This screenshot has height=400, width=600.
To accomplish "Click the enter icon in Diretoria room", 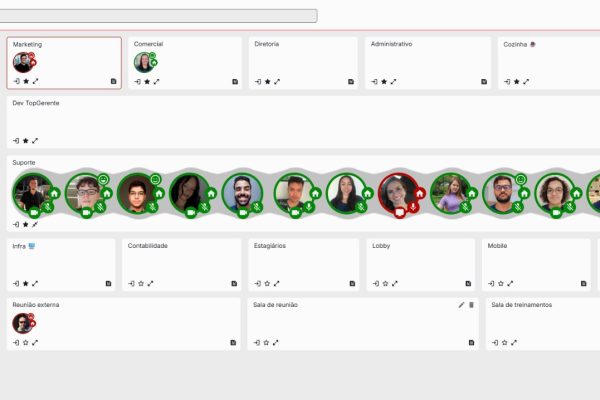I will 258,82.
